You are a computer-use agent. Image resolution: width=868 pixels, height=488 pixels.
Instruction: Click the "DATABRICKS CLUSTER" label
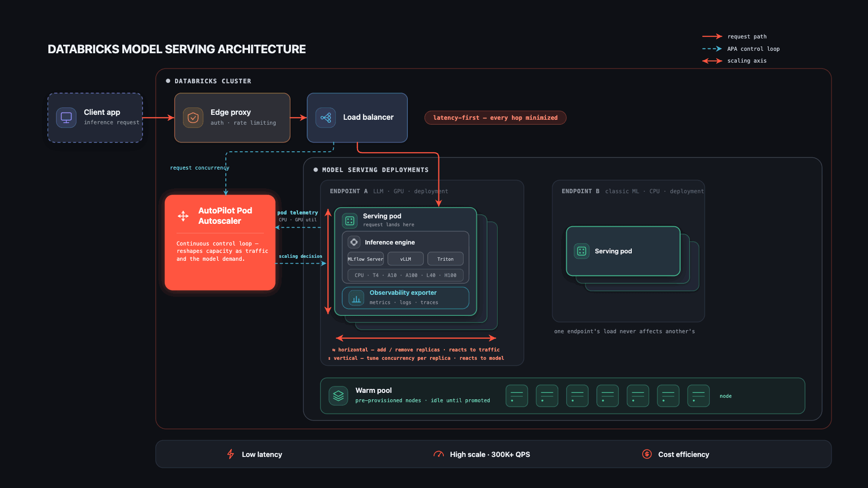click(x=213, y=81)
